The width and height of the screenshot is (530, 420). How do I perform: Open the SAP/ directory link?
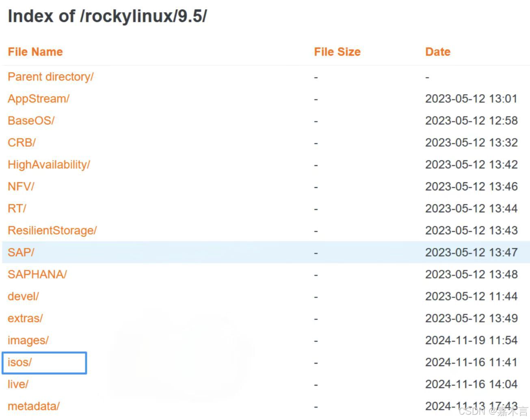tap(21, 252)
